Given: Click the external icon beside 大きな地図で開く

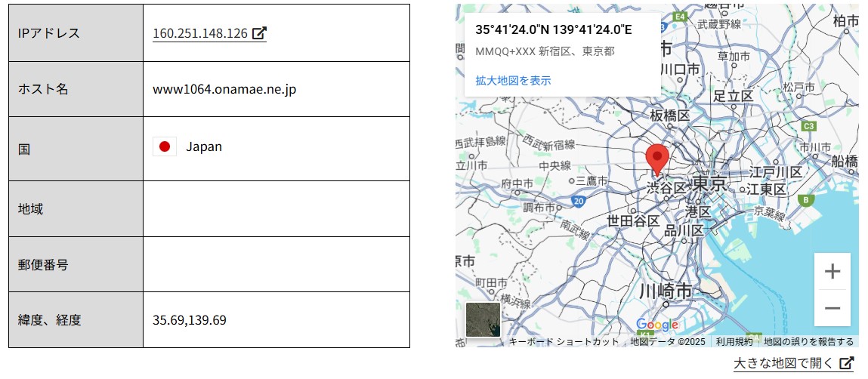Looking at the screenshot, I should click(x=847, y=363).
